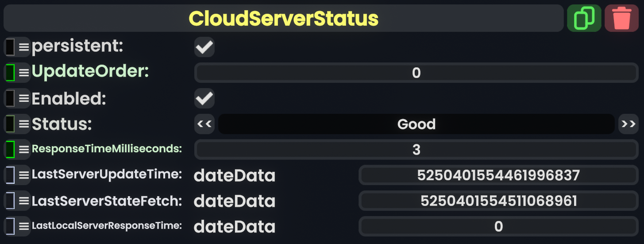Image resolution: width=644 pixels, height=244 pixels.
Task: Click the UpdateOrder value field
Action: 416,73
